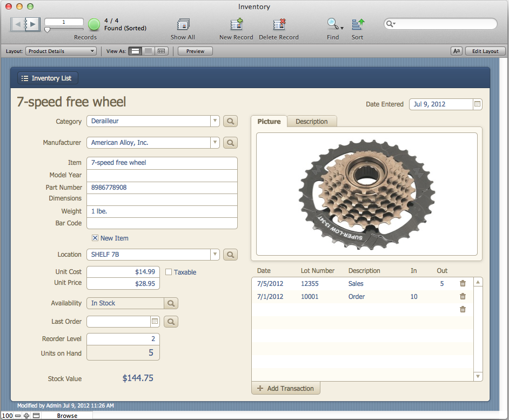Switch to Form view
The height and width of the screenshot is (420, 509).
tap(136, 51)
